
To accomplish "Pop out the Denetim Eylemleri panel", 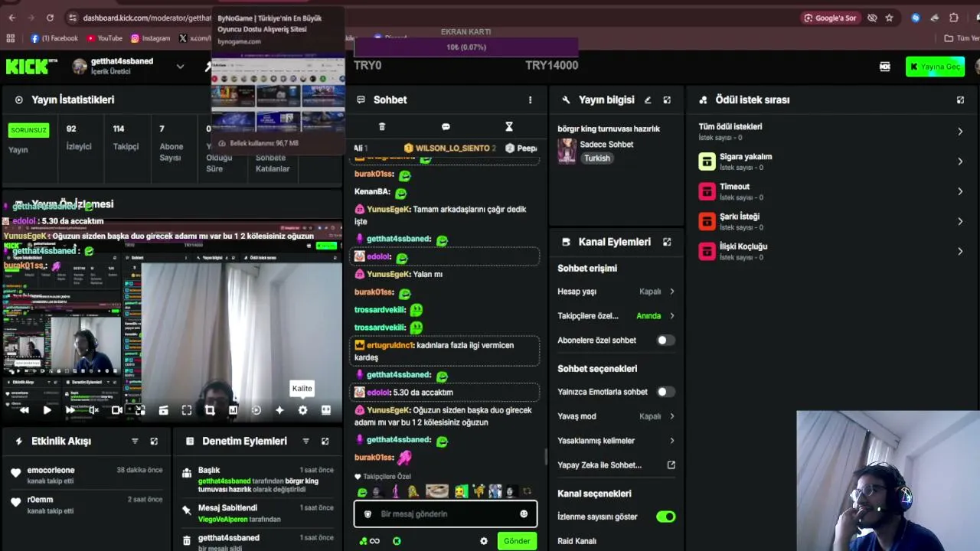I will pos(325,441).
